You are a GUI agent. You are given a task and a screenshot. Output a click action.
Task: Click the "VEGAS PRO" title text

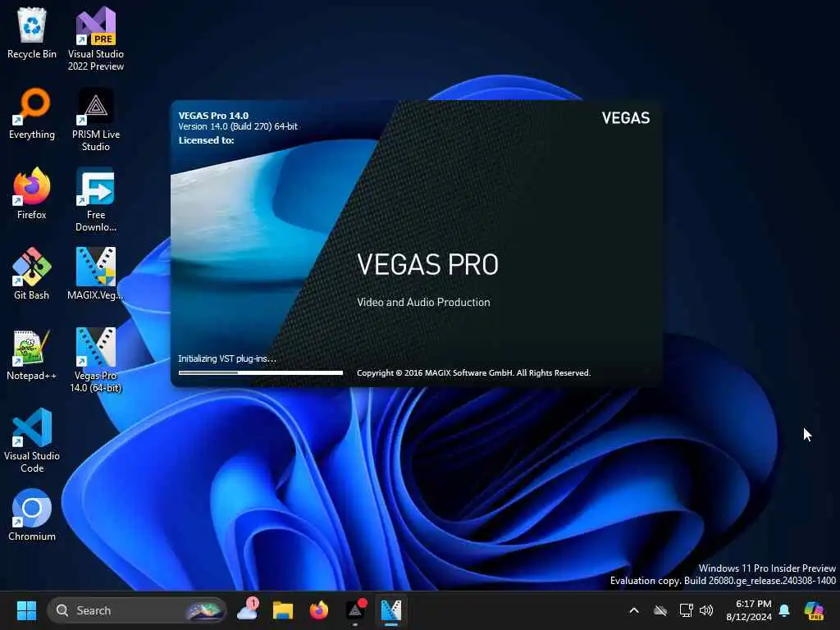tap(427, 264)
